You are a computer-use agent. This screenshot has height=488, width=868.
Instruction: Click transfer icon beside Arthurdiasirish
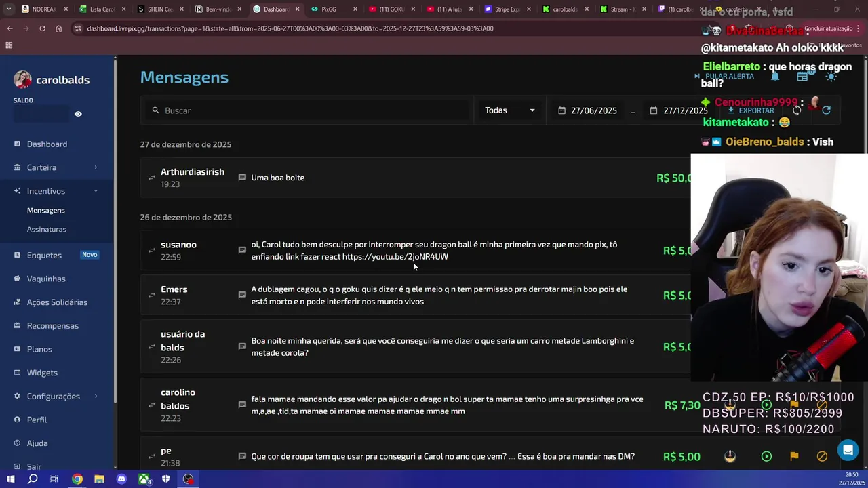[x=152, y=178]
